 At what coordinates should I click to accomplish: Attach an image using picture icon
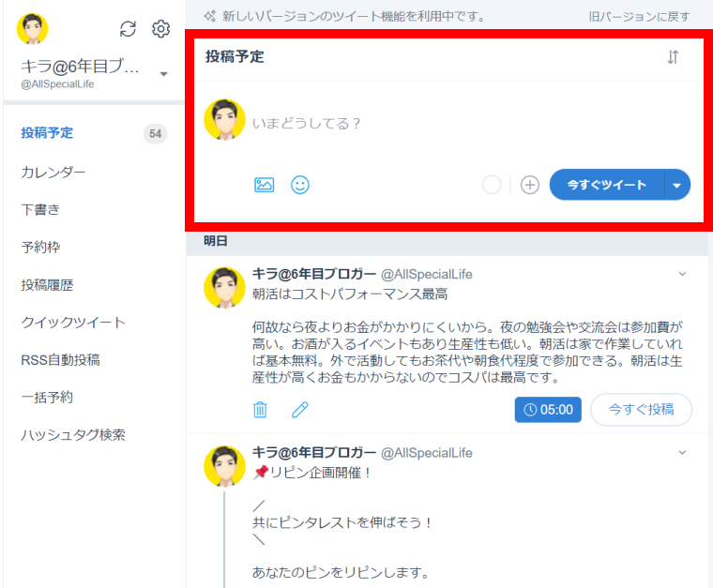pos(265,185)
